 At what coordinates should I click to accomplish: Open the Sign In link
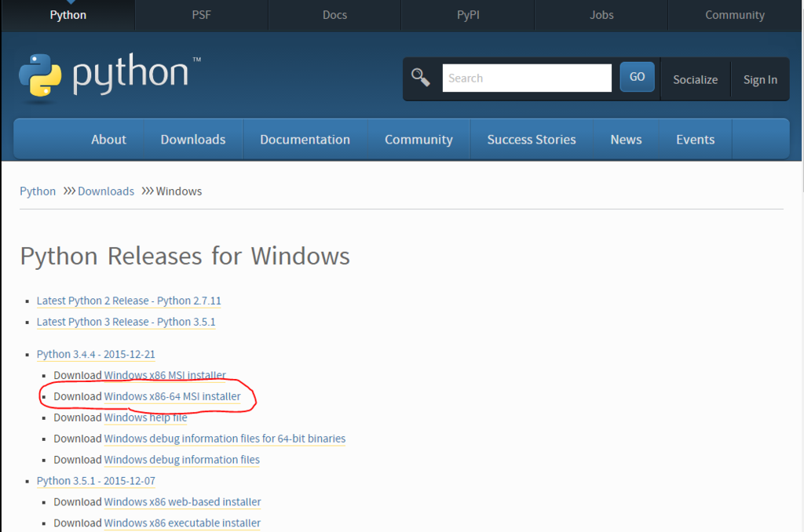click(760, 79)
